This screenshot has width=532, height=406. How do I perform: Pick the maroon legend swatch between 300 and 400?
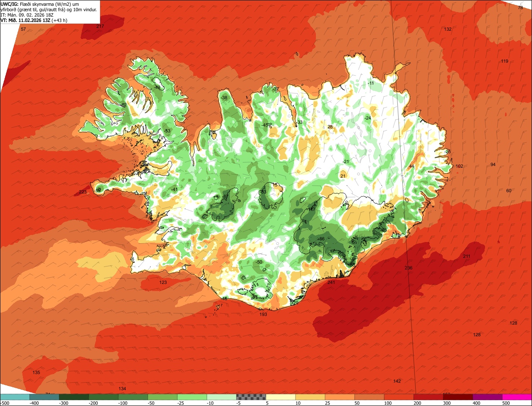[458, 397]
